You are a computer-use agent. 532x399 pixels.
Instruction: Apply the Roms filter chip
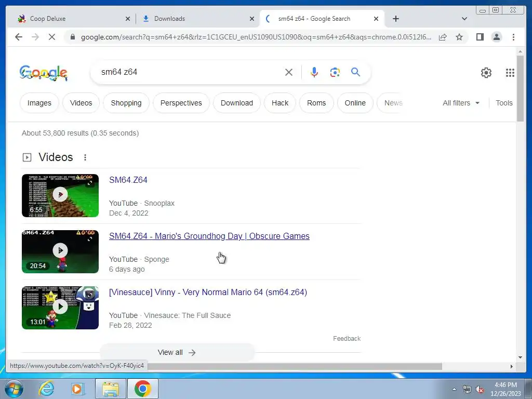[x=316, y=103]
